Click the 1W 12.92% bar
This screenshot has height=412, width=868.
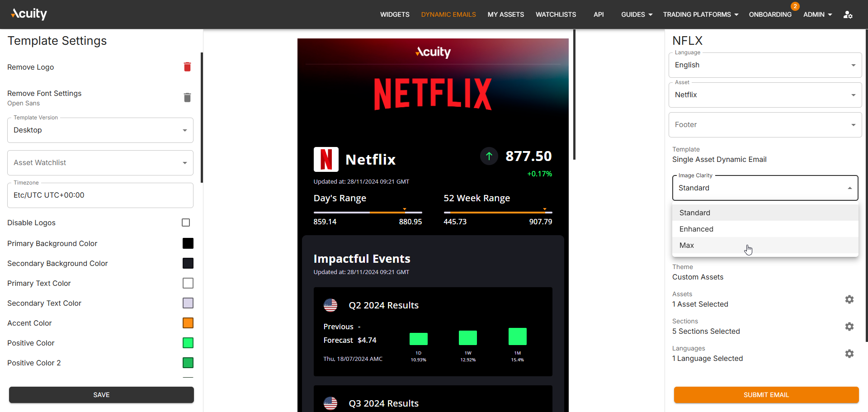tap(468, 338)
